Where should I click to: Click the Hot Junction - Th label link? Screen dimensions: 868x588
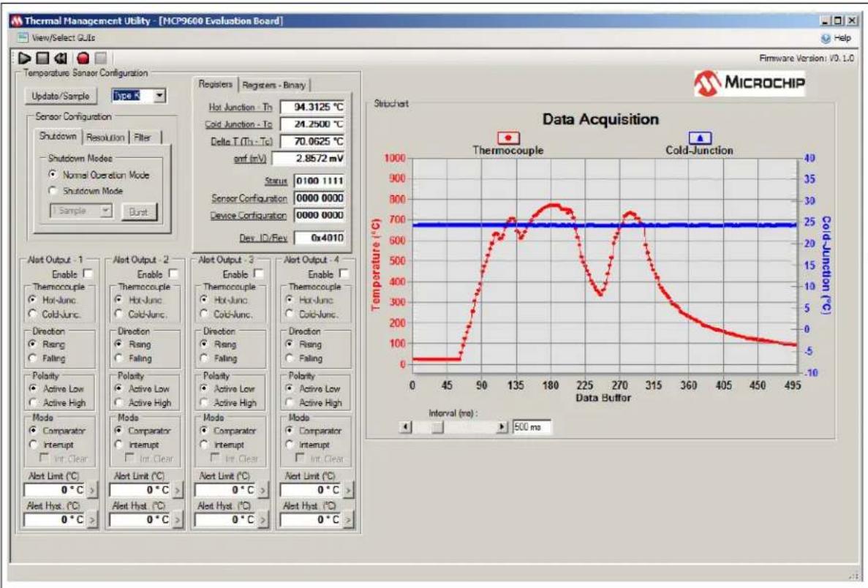pos(241,107)
